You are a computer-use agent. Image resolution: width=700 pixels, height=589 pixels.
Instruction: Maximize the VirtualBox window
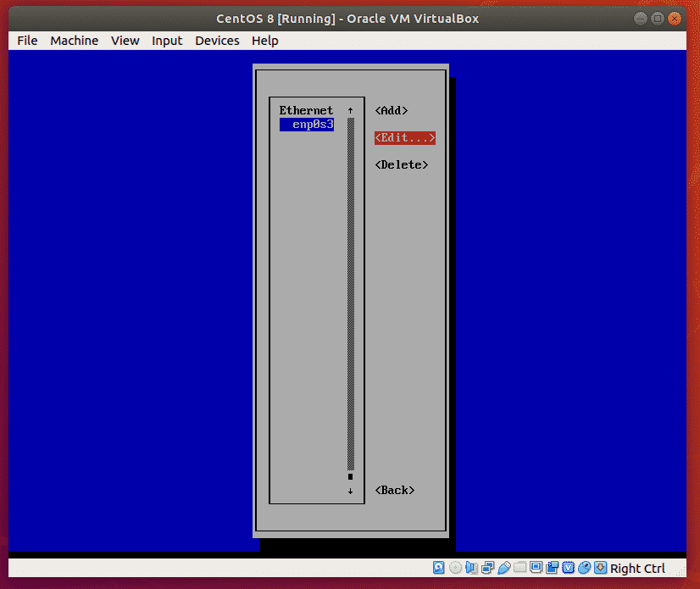click(x=657, y=19)
